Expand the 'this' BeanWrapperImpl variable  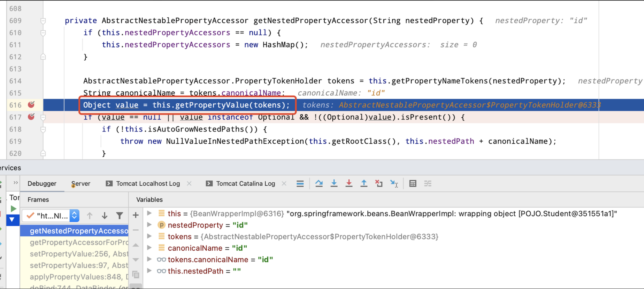150,213
